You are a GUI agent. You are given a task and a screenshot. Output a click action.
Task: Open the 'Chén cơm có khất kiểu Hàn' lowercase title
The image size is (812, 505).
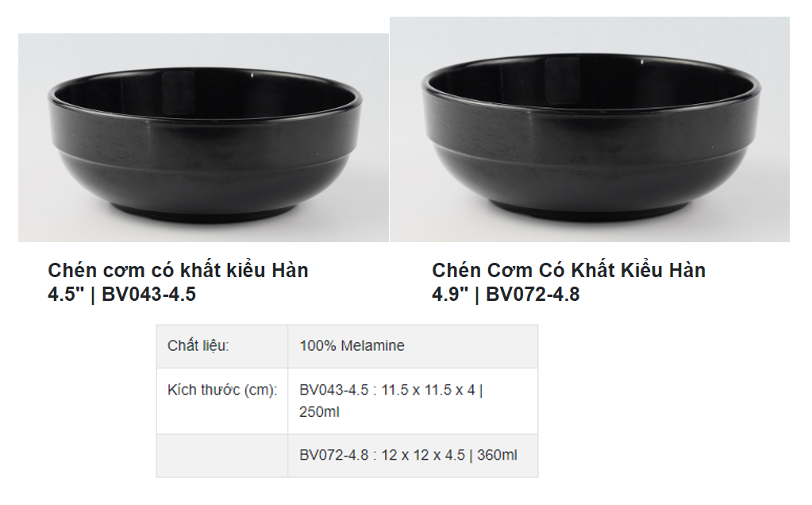tap(178, 271)
